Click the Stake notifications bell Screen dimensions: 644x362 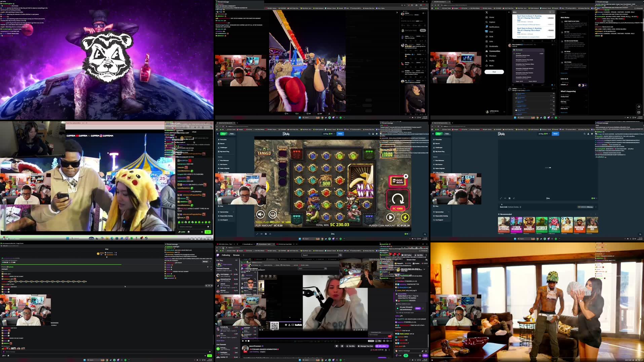[377, 133]
